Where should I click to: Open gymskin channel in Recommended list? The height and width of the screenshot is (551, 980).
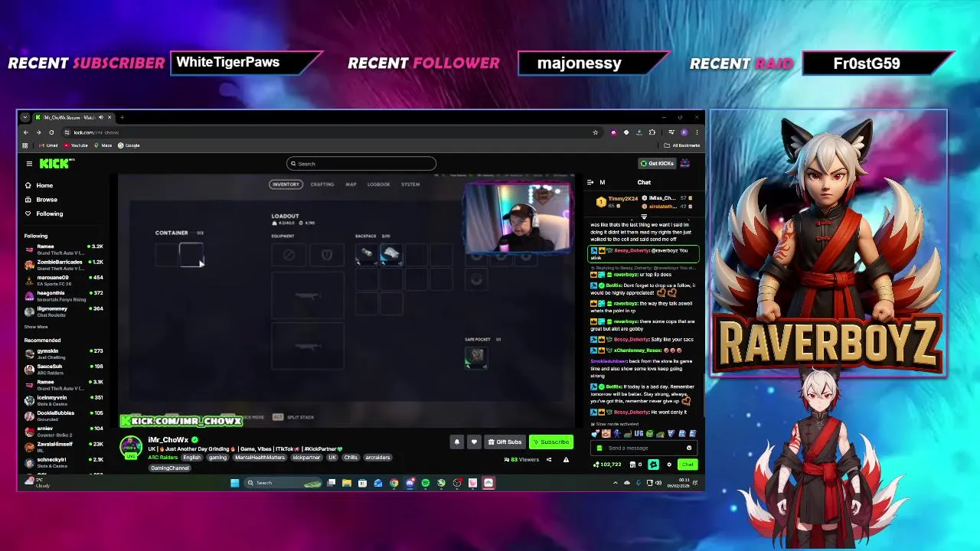click(64, 354)
